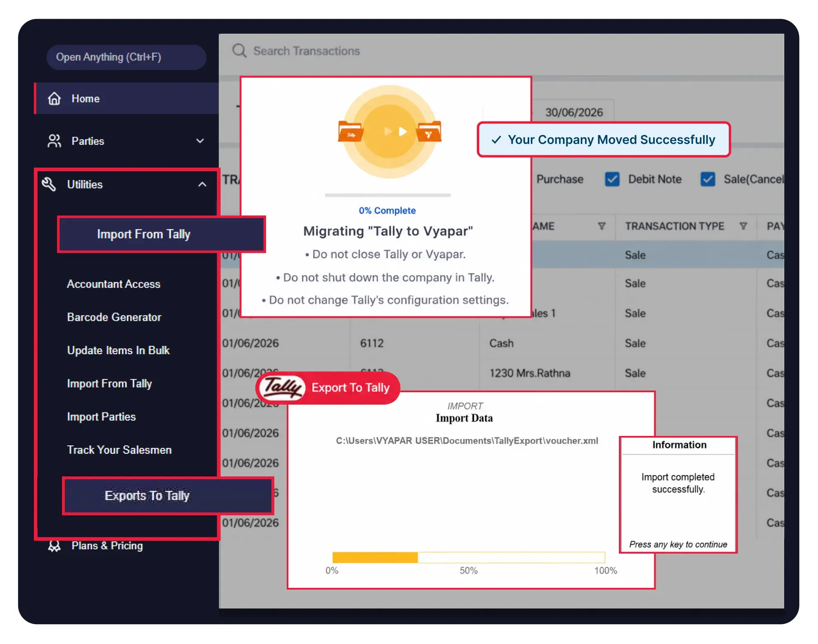This screenshot has height=644, width=818.
Task: Click the search magnifier icon
Action: [239, 51]
